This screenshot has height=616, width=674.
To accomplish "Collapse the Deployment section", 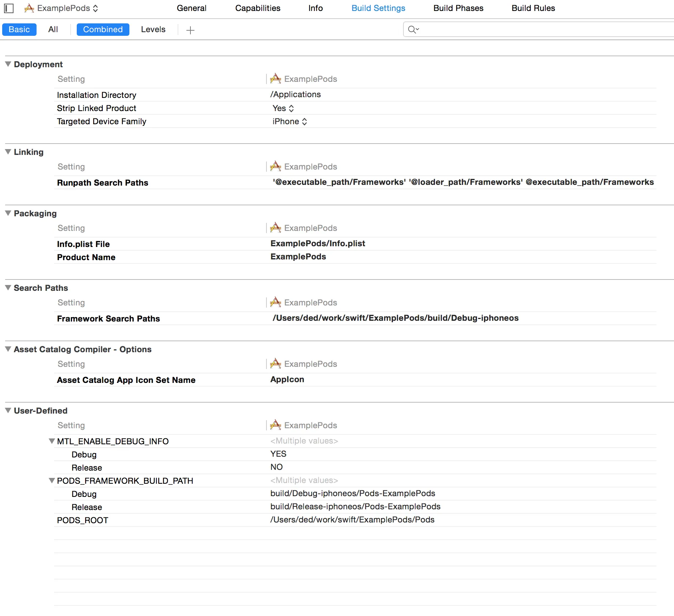I will [8, 64].
